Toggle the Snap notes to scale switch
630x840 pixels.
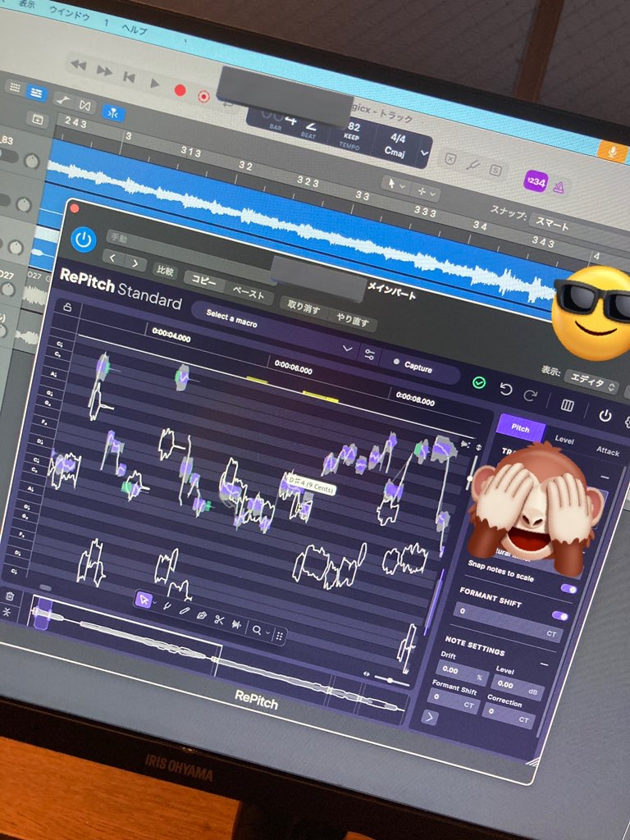568,589
